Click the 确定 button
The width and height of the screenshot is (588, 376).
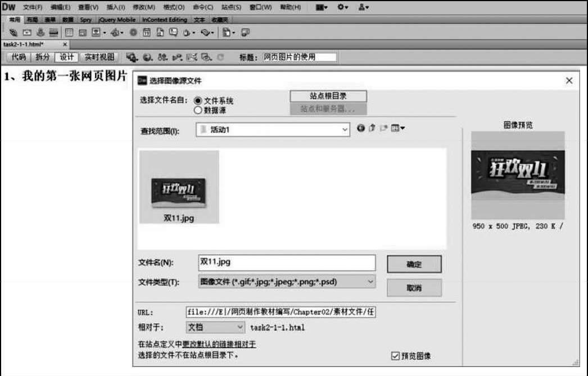tap(414, 264)
